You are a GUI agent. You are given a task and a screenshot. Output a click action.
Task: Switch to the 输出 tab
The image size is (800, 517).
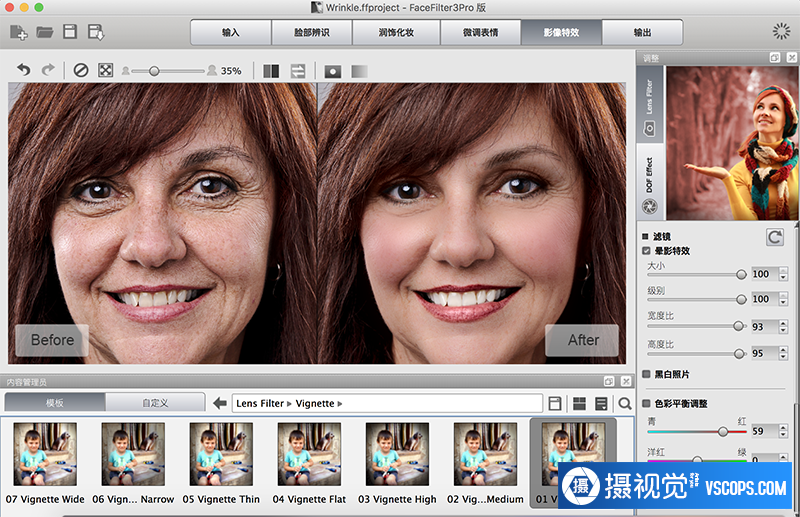(x=642, y=32)
